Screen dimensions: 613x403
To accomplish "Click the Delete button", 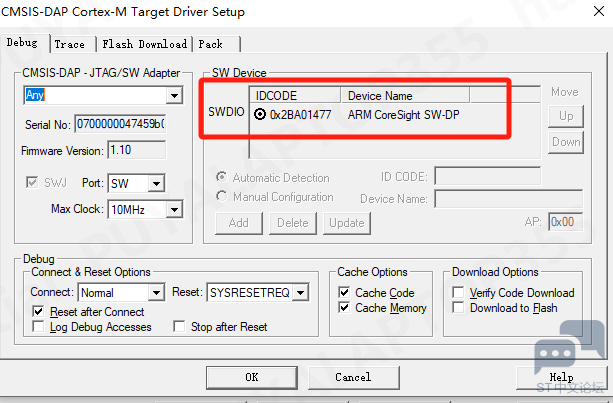I will point(293,223).
